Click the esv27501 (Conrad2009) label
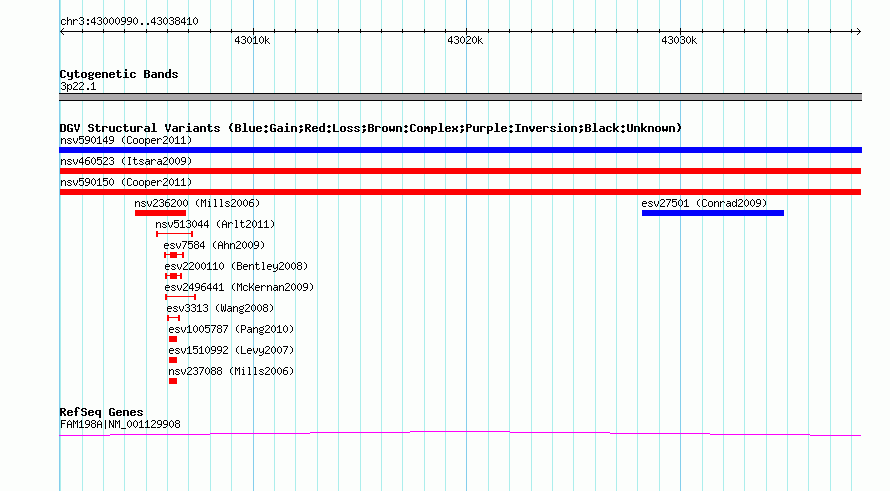This screenshot has height=491, width=890. pos(704,203)
